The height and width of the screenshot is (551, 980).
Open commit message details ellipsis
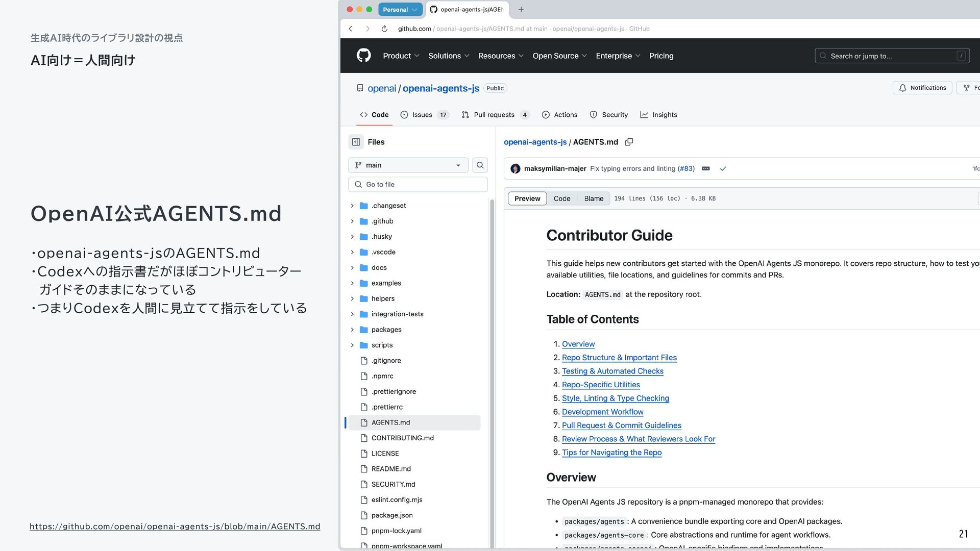(705, 168)
